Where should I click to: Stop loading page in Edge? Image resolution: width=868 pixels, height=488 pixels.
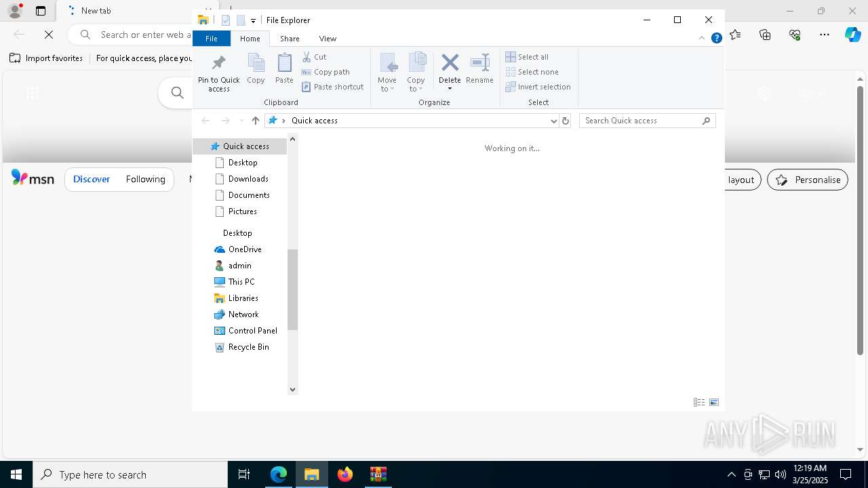click(49, 35)
